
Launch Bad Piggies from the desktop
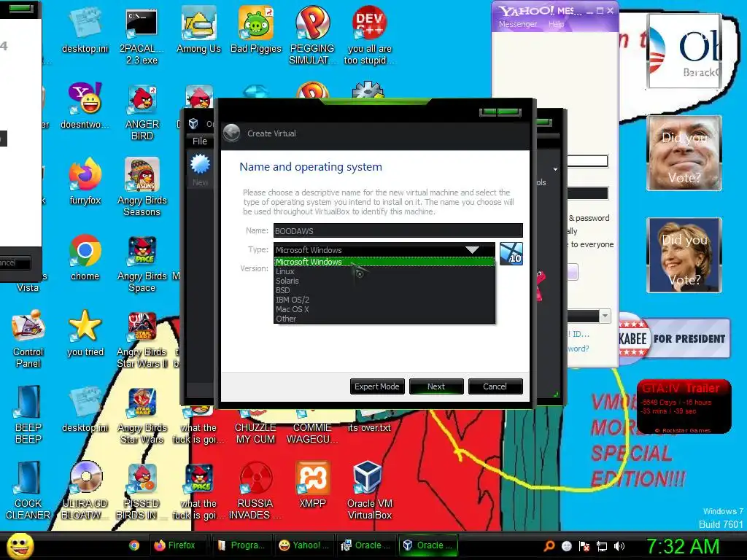256,31
